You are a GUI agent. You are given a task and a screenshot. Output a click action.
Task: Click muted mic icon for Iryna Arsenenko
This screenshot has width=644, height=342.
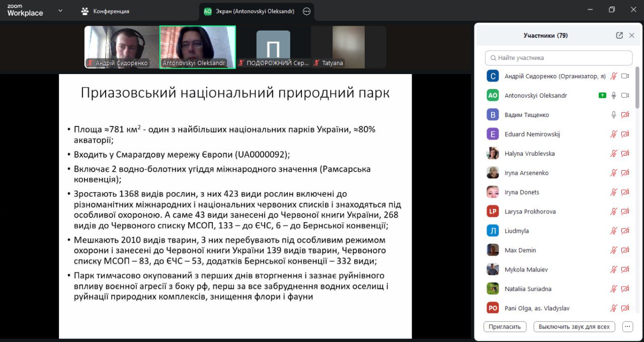point(613,173)
